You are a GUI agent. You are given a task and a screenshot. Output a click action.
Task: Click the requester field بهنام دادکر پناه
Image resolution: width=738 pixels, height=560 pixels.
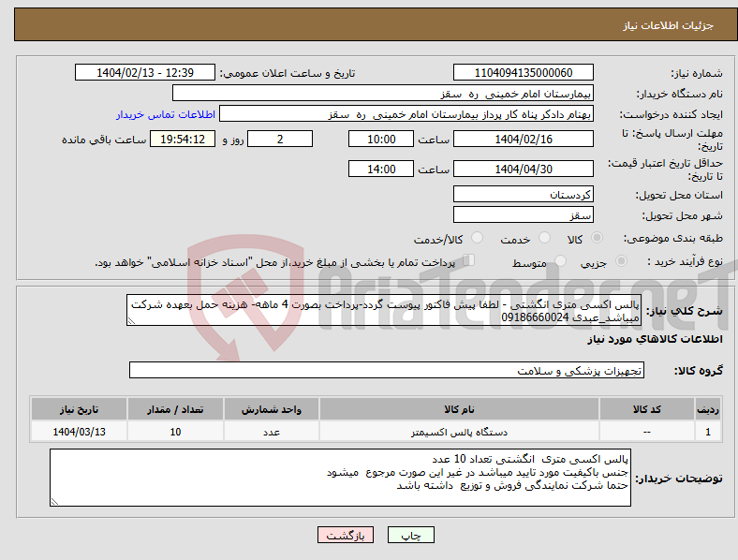pos(406,114)
